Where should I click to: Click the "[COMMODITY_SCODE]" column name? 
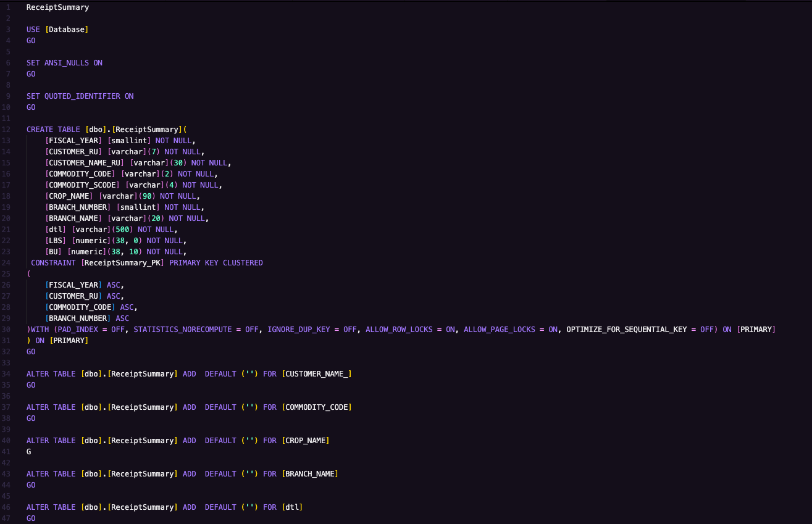(x=82, y=185)
